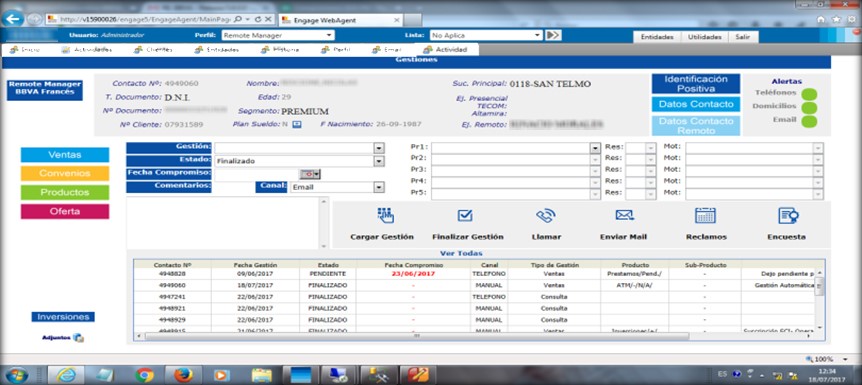862x385 pixels.
Task: Click the green Domicilios alert indicator
Action: tap(809, 107)
